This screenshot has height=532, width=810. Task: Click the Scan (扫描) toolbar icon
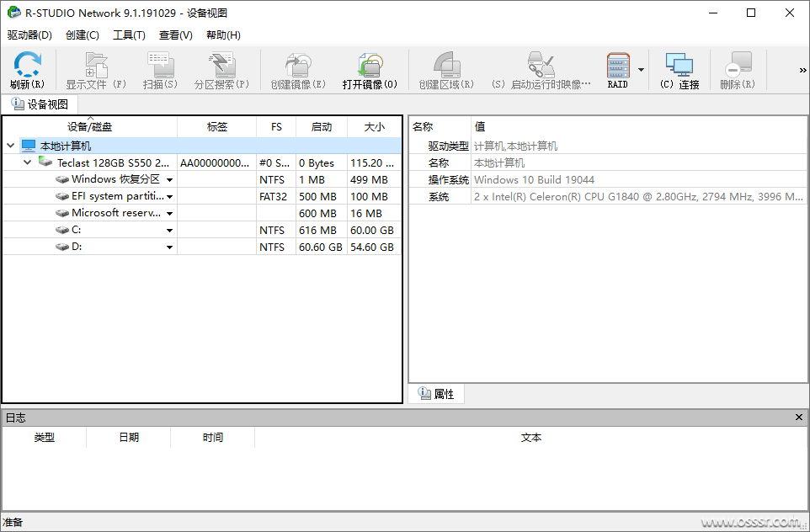[x=161, y=65]
